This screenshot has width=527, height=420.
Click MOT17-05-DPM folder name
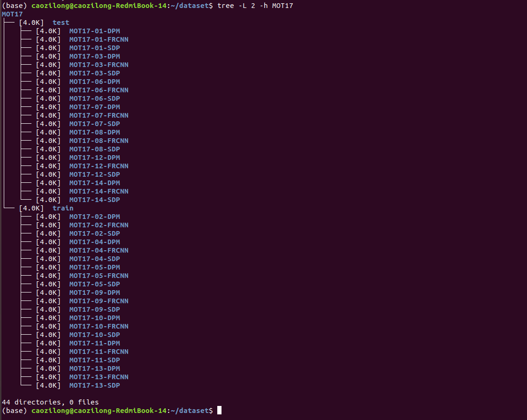(94, 267)
